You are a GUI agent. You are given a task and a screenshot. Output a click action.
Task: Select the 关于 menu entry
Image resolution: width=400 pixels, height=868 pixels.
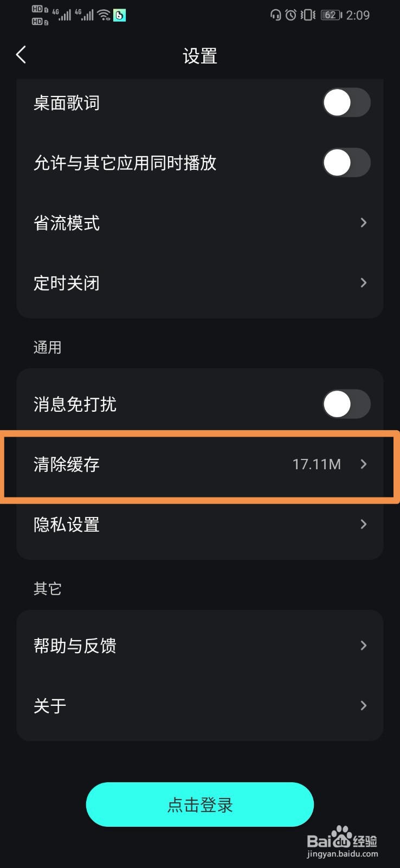coord(200,706)
